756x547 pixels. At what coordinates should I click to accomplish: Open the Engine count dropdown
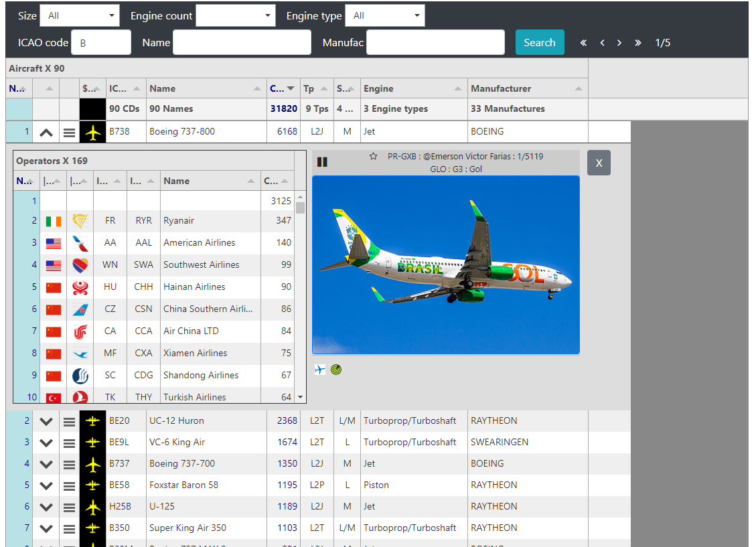click(x=236, y=15)
